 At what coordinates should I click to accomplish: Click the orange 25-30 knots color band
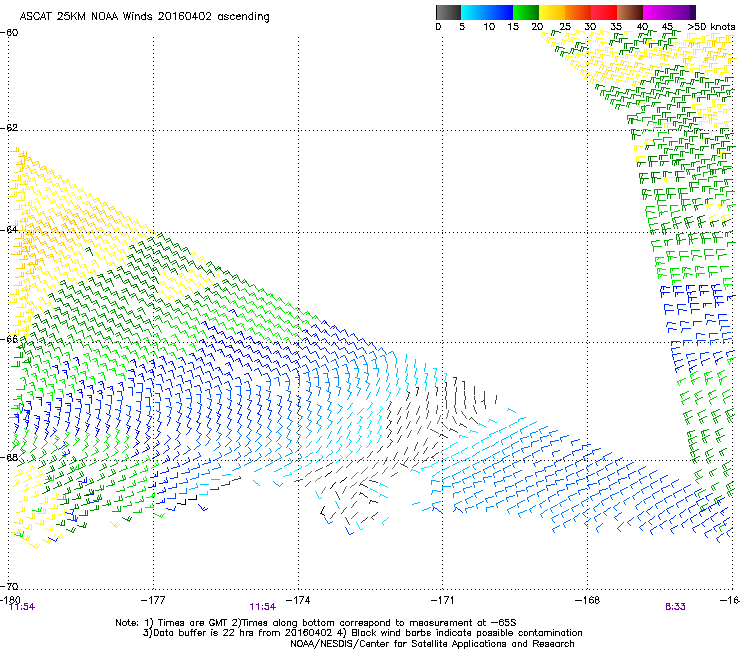(x=578, y=13)
